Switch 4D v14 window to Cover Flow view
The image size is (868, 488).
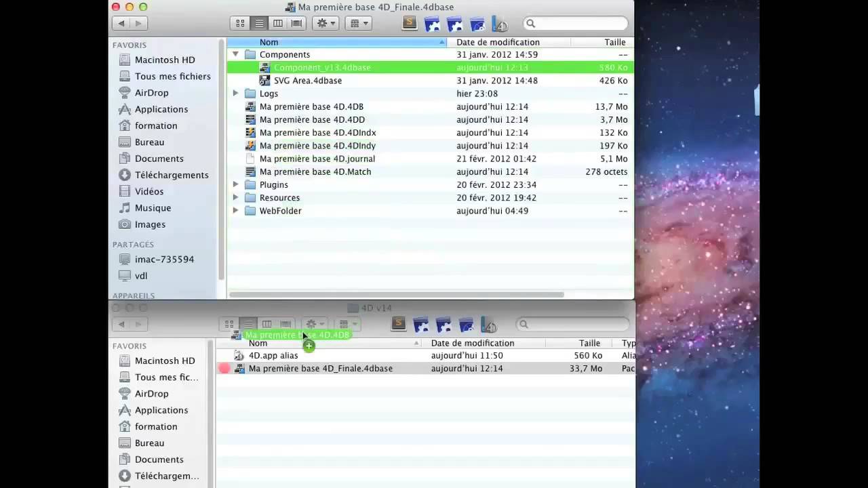click(286, 324)
